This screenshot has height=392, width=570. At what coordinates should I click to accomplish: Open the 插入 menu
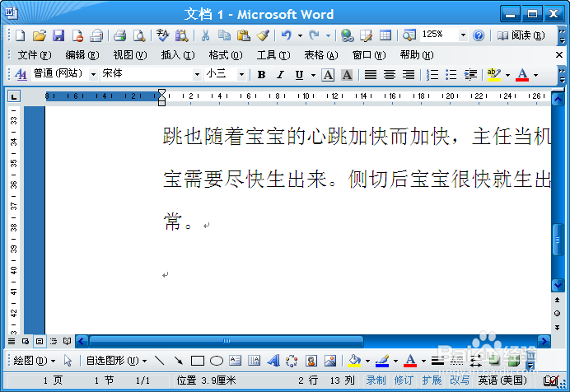point(178,55)
